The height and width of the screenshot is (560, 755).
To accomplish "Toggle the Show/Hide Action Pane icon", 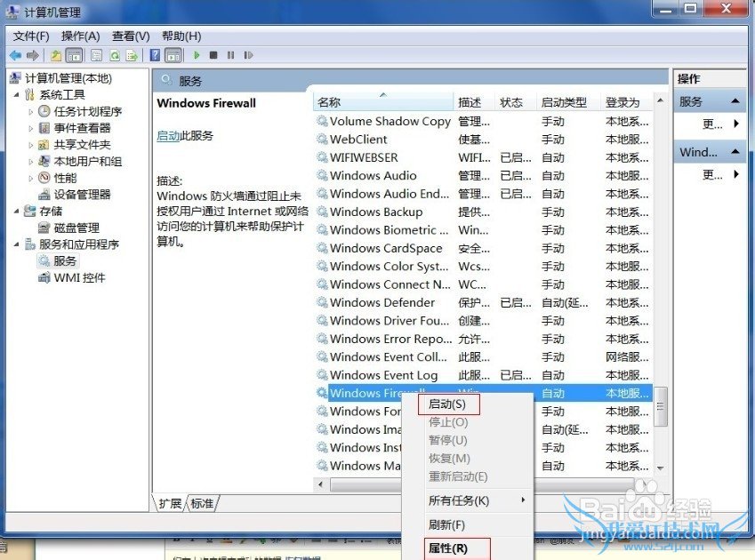I will 173,55.
